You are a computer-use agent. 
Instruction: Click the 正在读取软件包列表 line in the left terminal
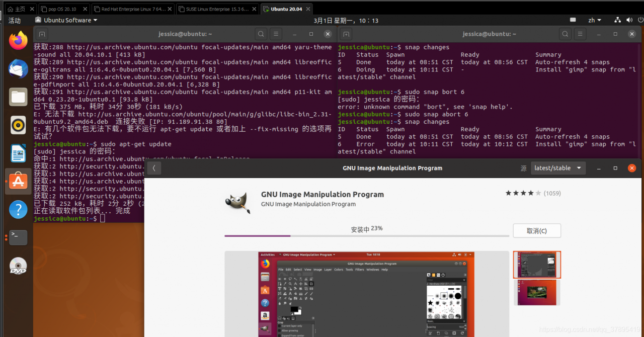pos(82,211)
